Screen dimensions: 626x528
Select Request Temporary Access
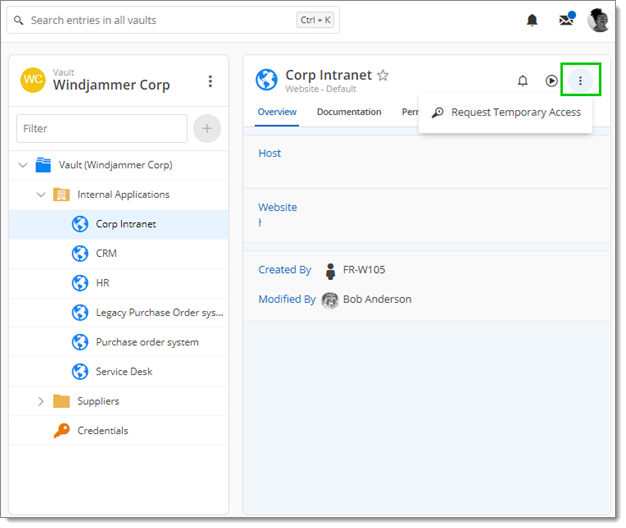506,113
